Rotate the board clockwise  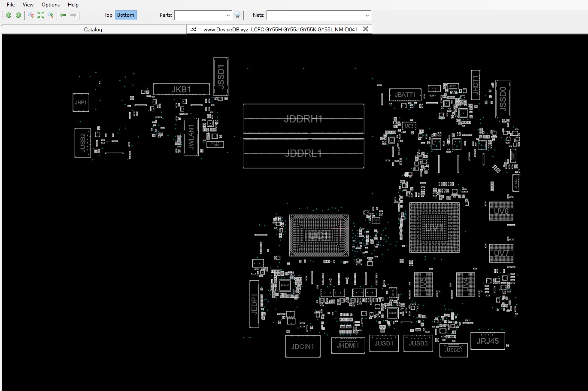click(18, 15)
